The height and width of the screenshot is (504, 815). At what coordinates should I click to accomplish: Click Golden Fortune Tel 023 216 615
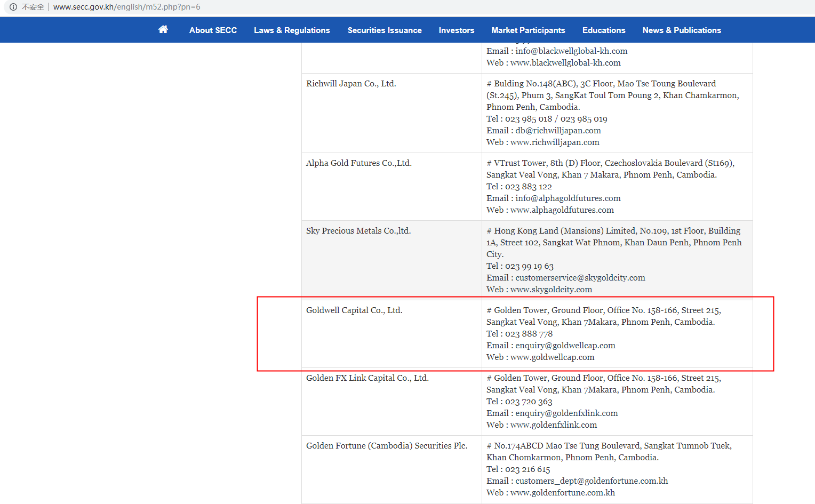click(x=518, y=469)
